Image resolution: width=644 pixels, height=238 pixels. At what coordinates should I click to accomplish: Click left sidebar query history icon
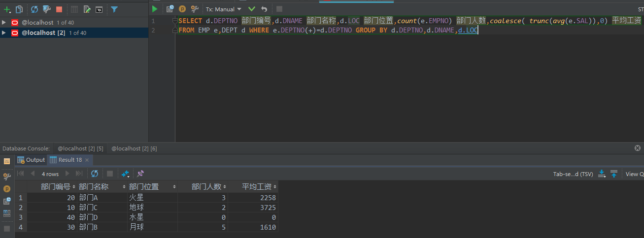tap(7, 201)
